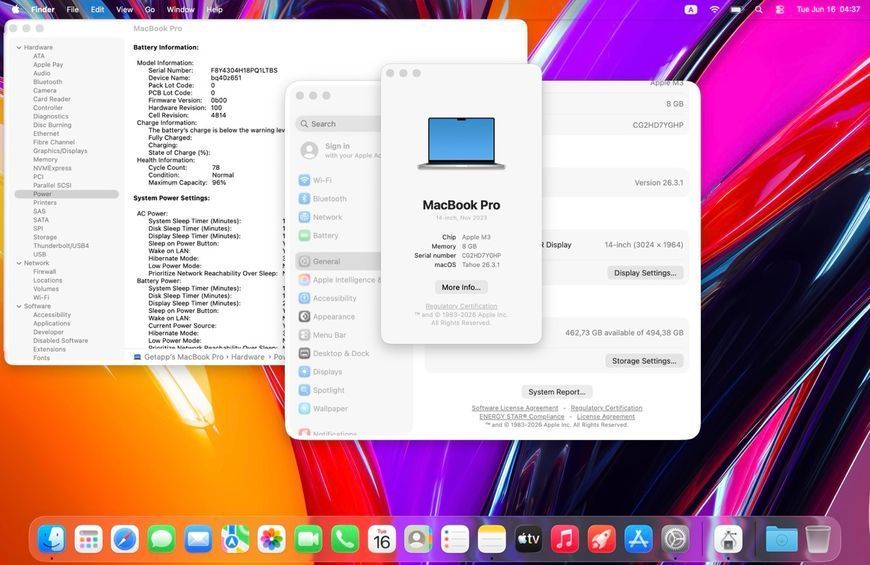Open Finder from the Dock
Screen dimensions: 870x565
point(52,539)
